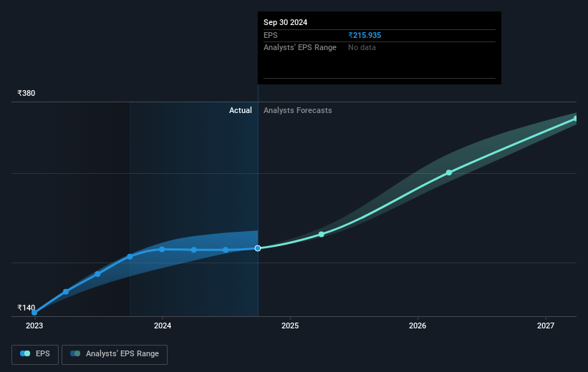Click the 2024 x-axis label
The width and height of the screenshot is (588, 372).
[163, 325]
